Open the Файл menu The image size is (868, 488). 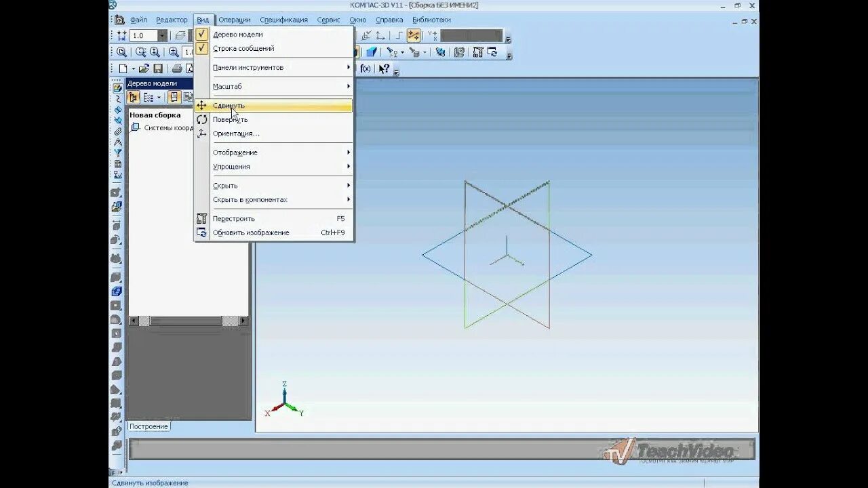click(x=138, y=20)
